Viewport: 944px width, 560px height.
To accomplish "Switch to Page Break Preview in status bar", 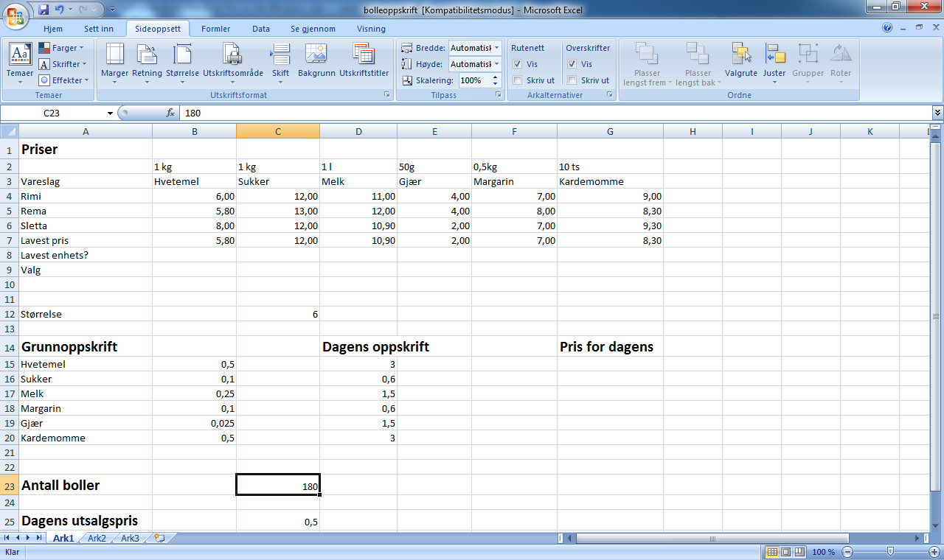I will 799,552.
